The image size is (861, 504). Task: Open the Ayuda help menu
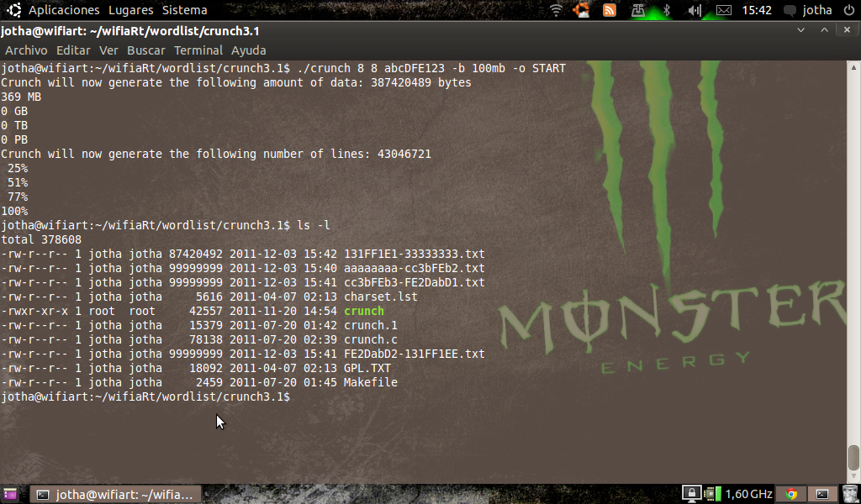coord(248,50)
